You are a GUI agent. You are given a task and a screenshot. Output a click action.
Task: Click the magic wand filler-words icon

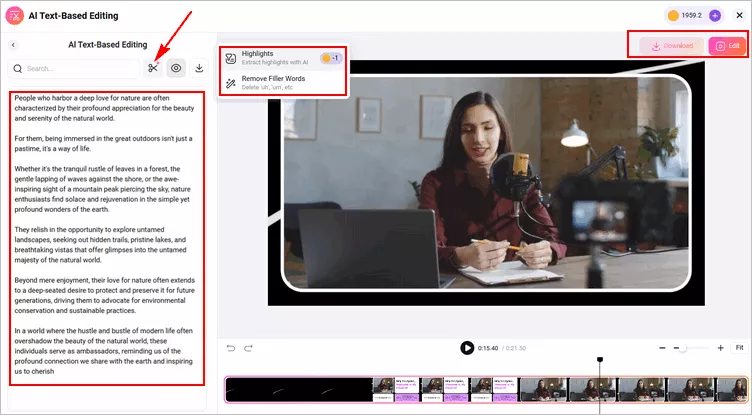coord(231,83)
